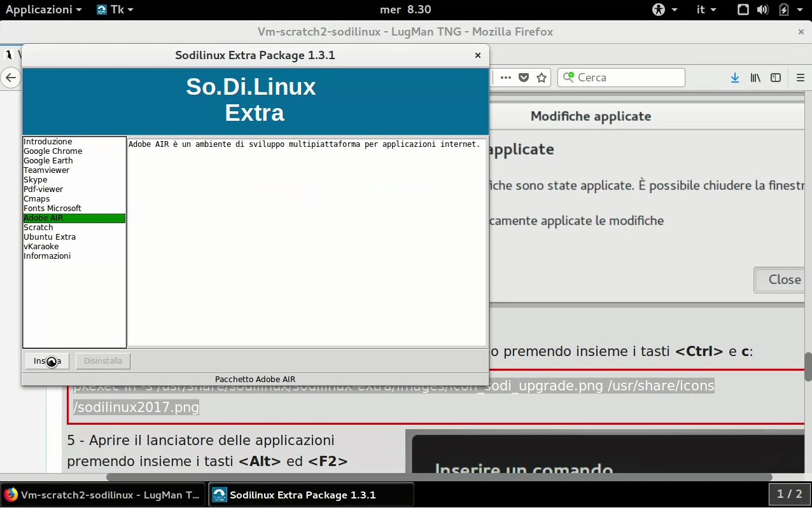Click Firefox back arrow button
Viewport: 812px width, 508px height.
(x=10, y=78)
